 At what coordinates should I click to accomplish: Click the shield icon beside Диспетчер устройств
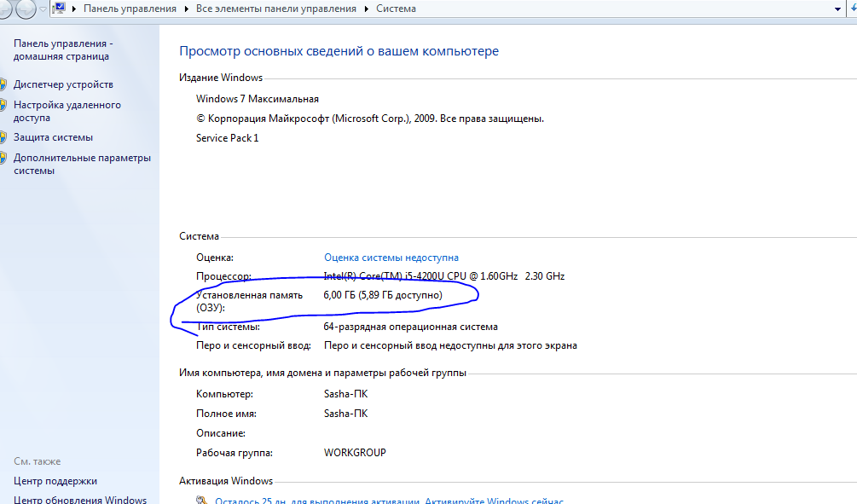click(3, 84)
